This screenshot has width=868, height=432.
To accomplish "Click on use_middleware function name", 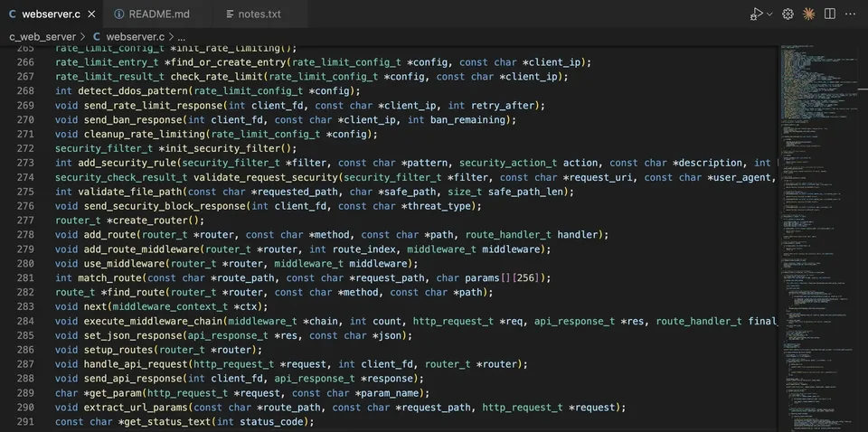I will pos(124,263).
